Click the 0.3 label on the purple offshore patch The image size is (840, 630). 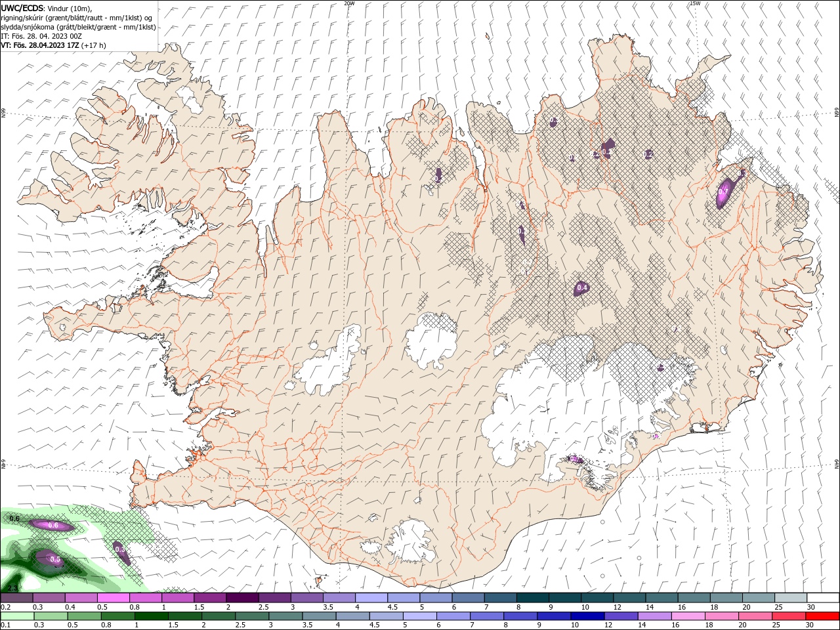pyautogui.click(x=119, y=549)
